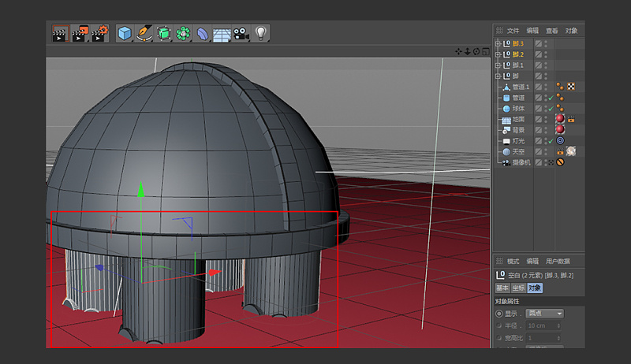
Task: Select the 摄像机 object in the list
Action: tap(521, 162)
